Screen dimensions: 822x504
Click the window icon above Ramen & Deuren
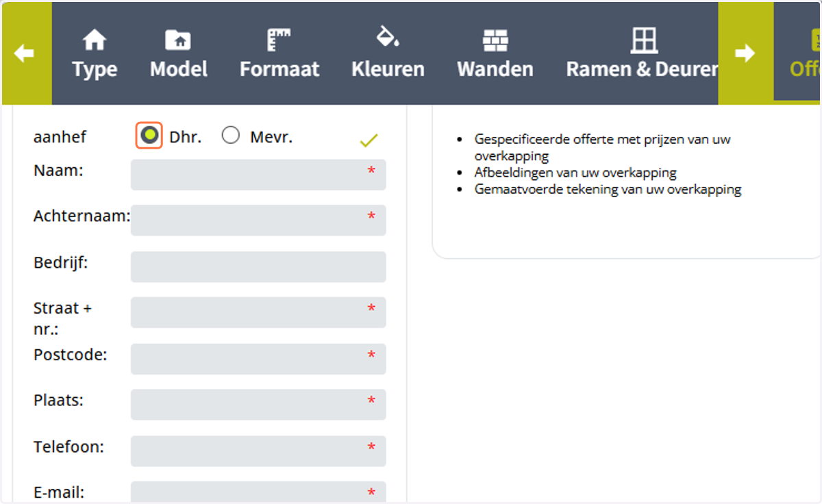pos(644,40)
